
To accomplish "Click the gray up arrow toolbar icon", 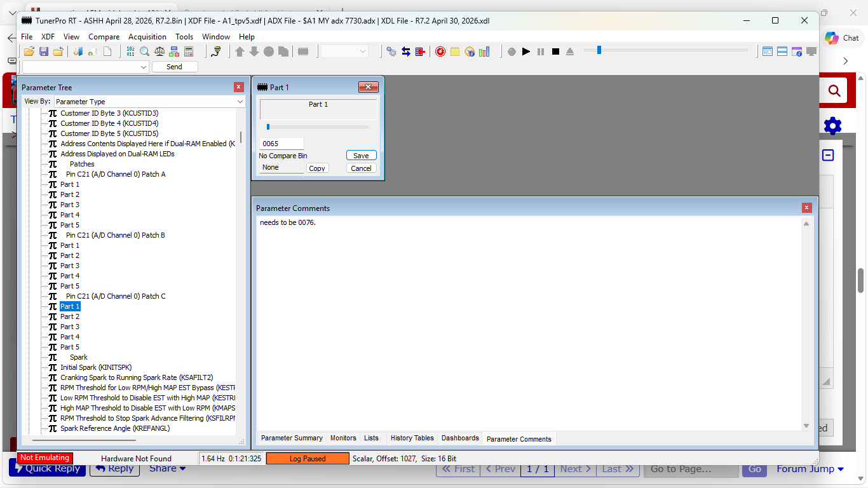I will pyautogui.click(x=240, y=51).
